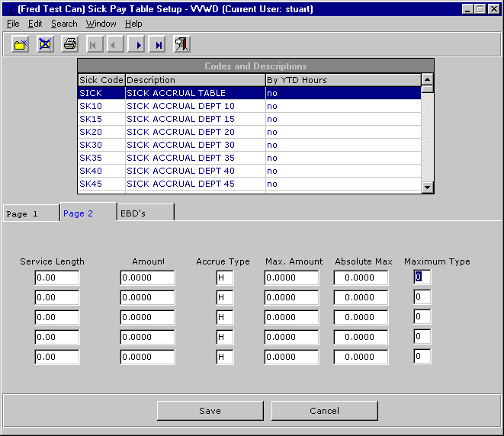This screenshot has width=504, height=436.
Task: Open the File menu
Action: (13, 24)
